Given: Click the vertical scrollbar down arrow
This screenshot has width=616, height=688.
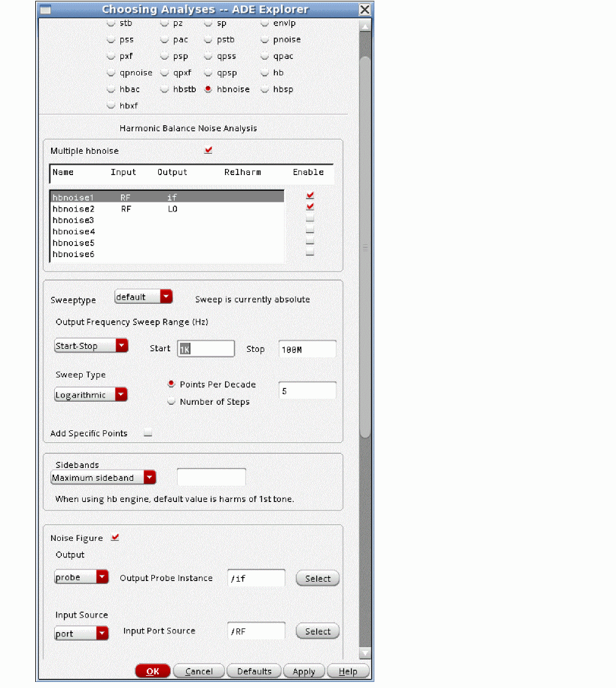Looking at the screenshot, I should [x=365, y=653].
